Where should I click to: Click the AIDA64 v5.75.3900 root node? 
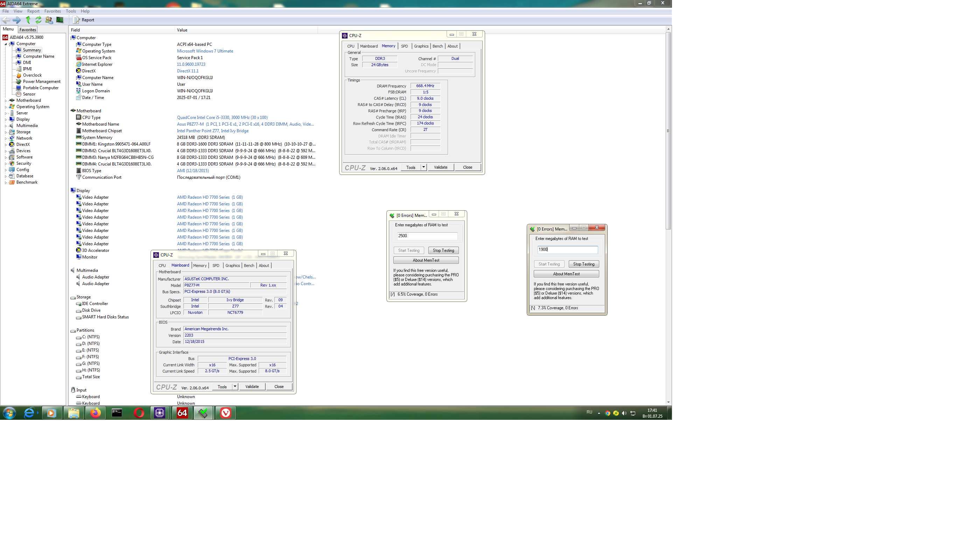(x=26, y=37)
